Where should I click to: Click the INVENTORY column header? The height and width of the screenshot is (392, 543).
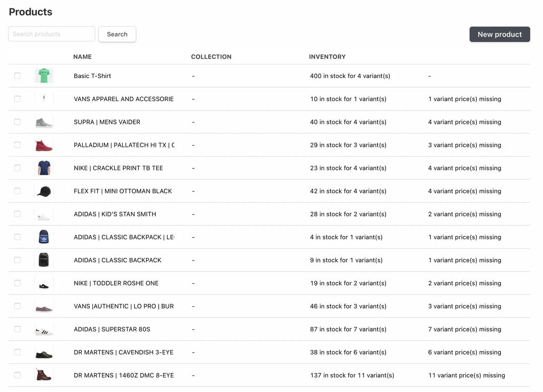pyautogui.click(x=327, y=56)
